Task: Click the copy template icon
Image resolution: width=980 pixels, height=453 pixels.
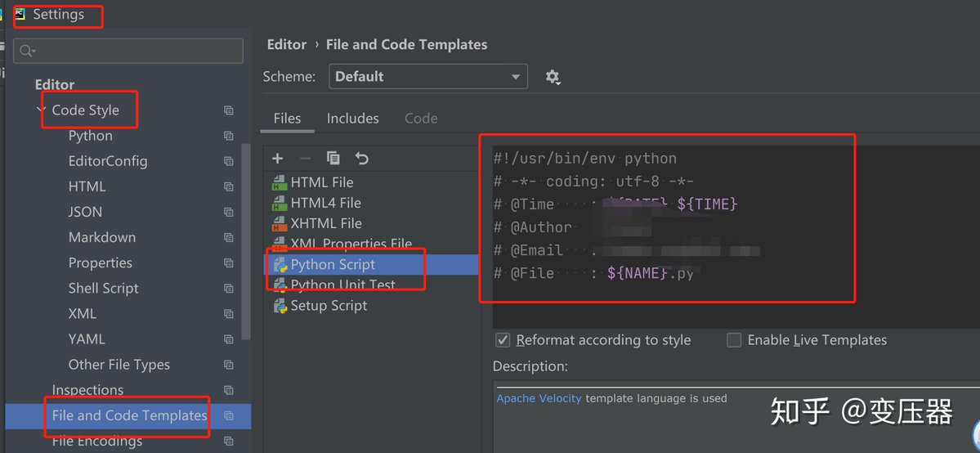Action: pos(333,159)
